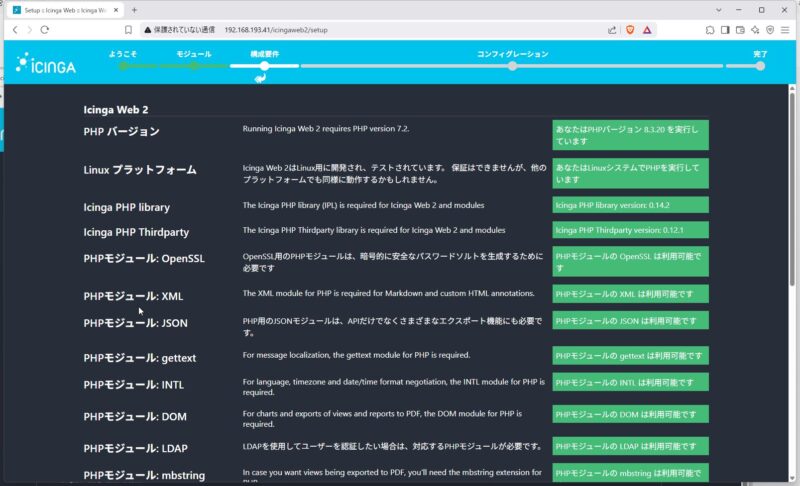The height and width of the screenshot is (486, 800).
Task: Click the green XML available status box
Action: (630, 294)
